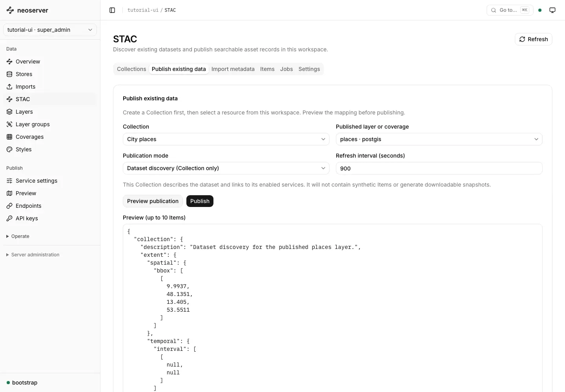The width and height of the screenshot is (565, 392).
Task: Click the tutorial-ui breadcrumb link
Action: [143, 10]
